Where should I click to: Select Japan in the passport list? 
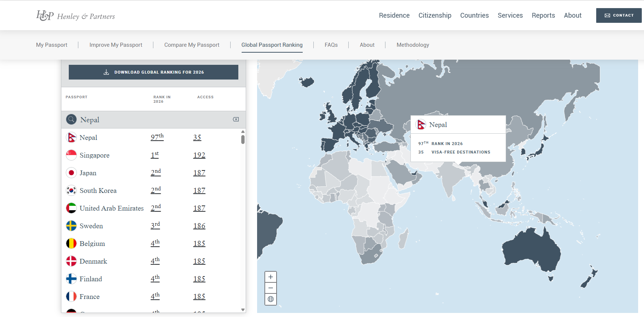tap(88, 173)
